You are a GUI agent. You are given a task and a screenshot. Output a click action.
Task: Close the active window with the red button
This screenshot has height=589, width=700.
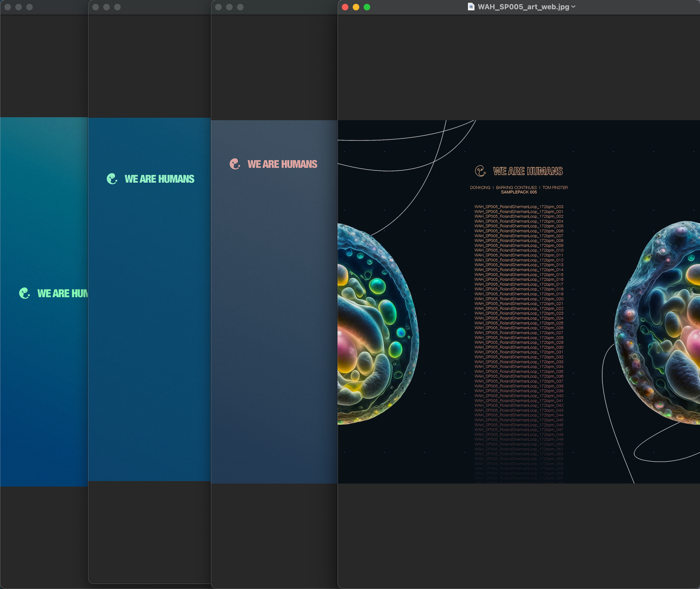tap(345, 7)
